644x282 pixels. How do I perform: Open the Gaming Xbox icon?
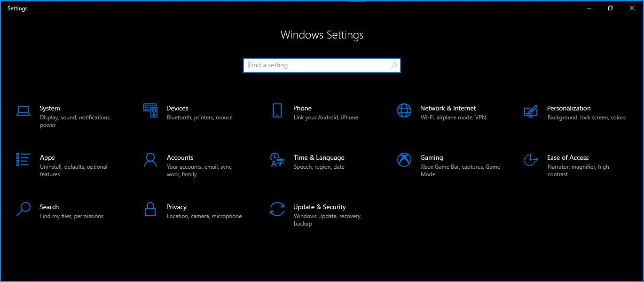[404, 160]
